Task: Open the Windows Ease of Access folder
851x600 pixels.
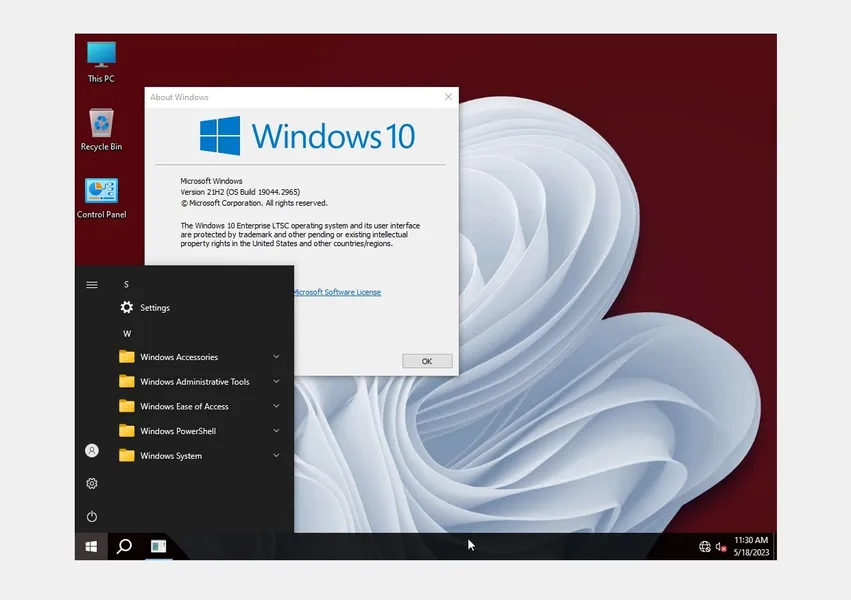Action: pos(201,406)
